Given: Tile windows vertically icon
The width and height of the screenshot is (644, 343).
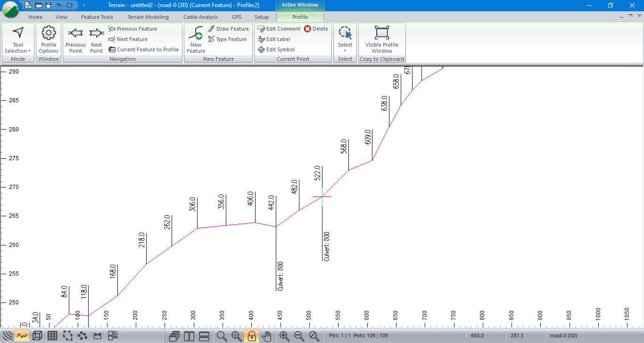Looking at the screenshot, I should tap(190, 336).
